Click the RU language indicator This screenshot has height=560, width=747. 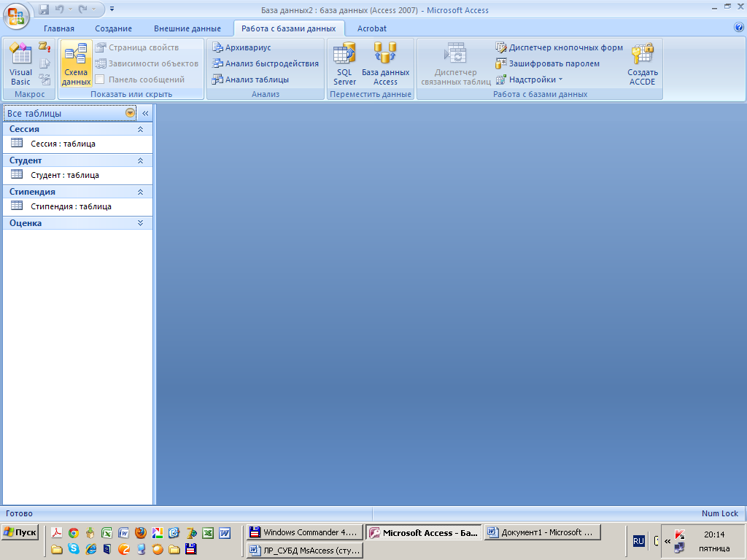(x=638, y=541)
